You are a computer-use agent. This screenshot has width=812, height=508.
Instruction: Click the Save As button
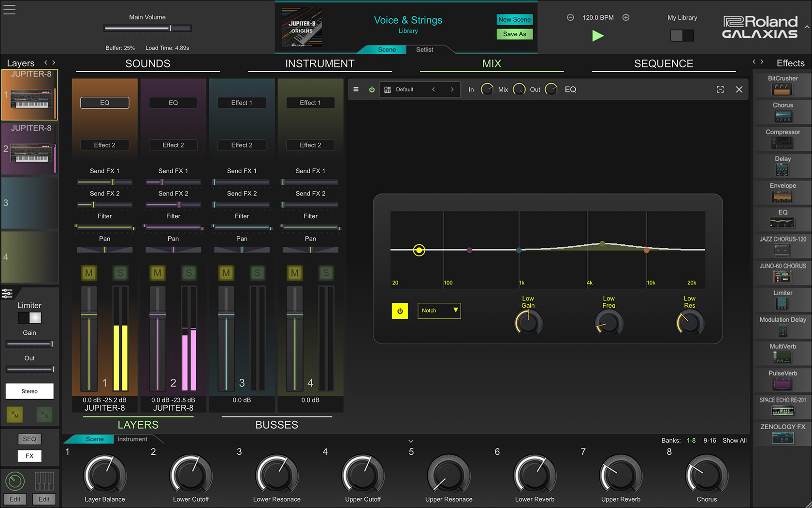pyautogui.click(x=515, y=34)
